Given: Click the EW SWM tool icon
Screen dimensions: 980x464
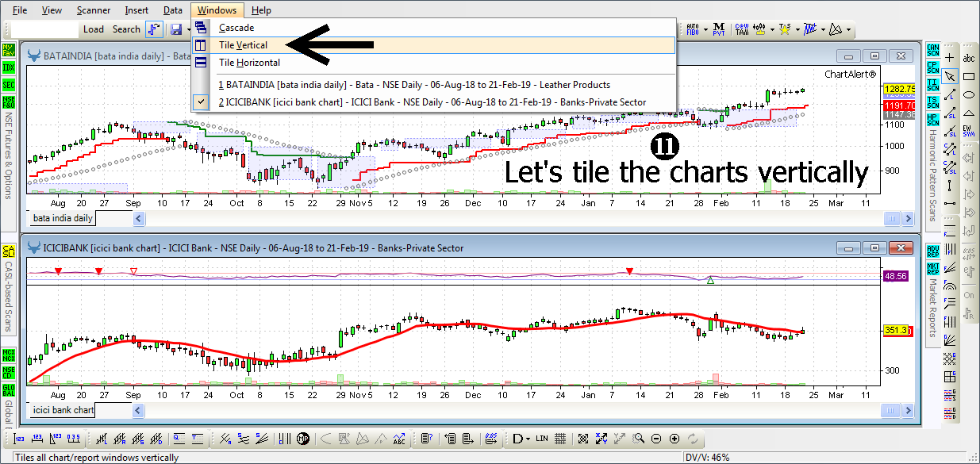Looking at the screenshot, I should 969,131.
